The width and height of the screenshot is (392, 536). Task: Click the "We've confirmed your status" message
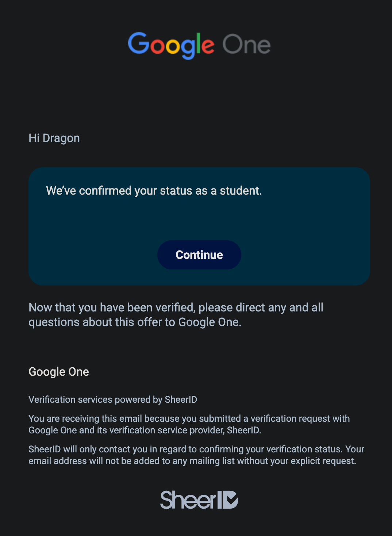(154, 191)
